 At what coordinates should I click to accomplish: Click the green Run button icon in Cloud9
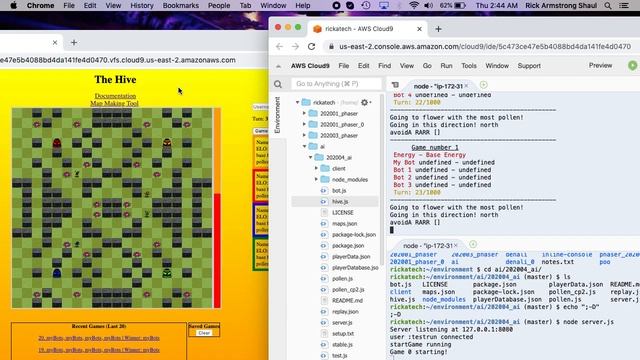click(x=632, y=65)
